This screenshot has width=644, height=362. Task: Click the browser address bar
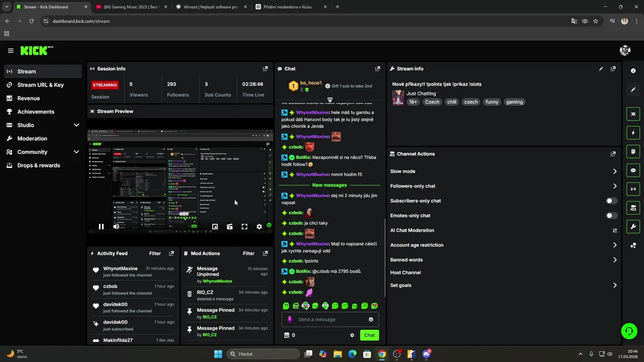(307, 21)
